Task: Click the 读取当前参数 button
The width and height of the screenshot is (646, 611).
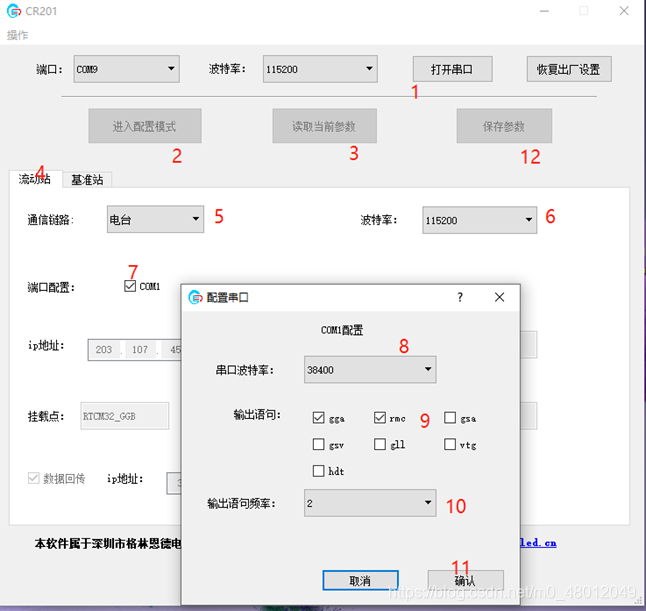Action: (324, 126)
